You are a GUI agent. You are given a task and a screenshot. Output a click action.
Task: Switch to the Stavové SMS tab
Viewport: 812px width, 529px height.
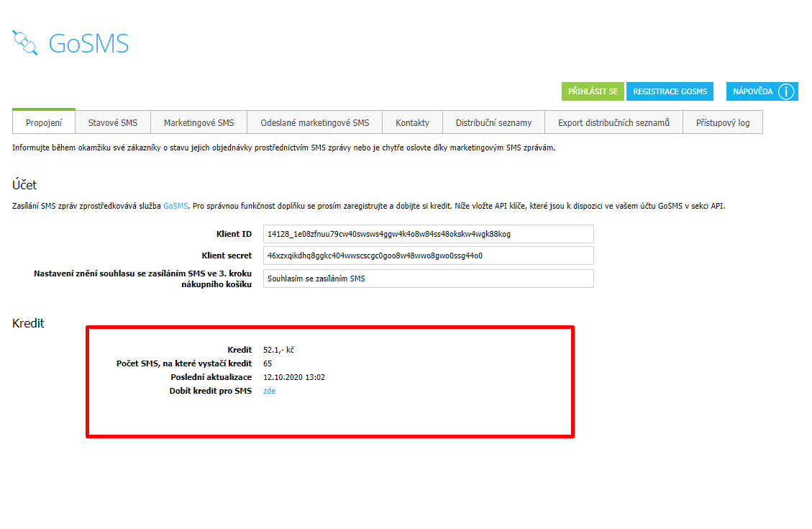(113, 122)
